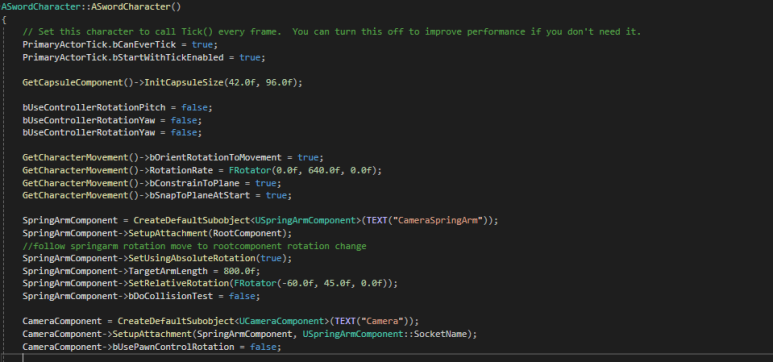Screen dimensions: 773x362
Task: Click UCameraComponent template argument
Action: point(282,321)
